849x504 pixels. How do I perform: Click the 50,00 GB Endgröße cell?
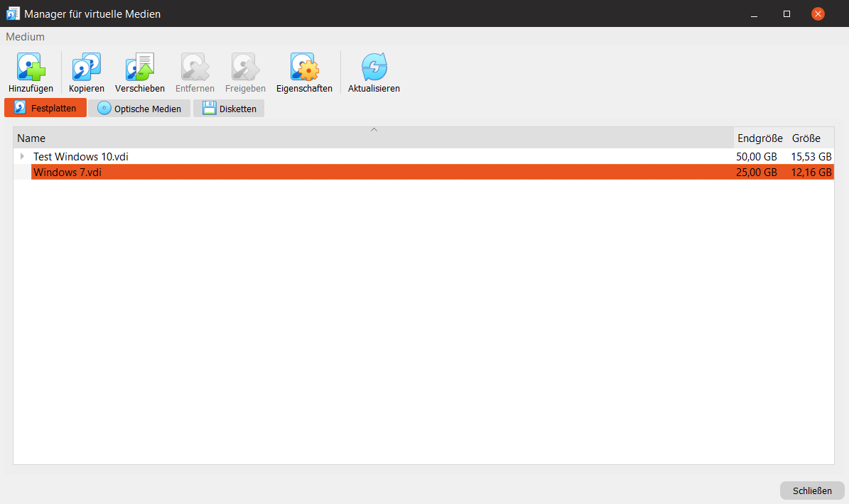(x=757, y=157)
